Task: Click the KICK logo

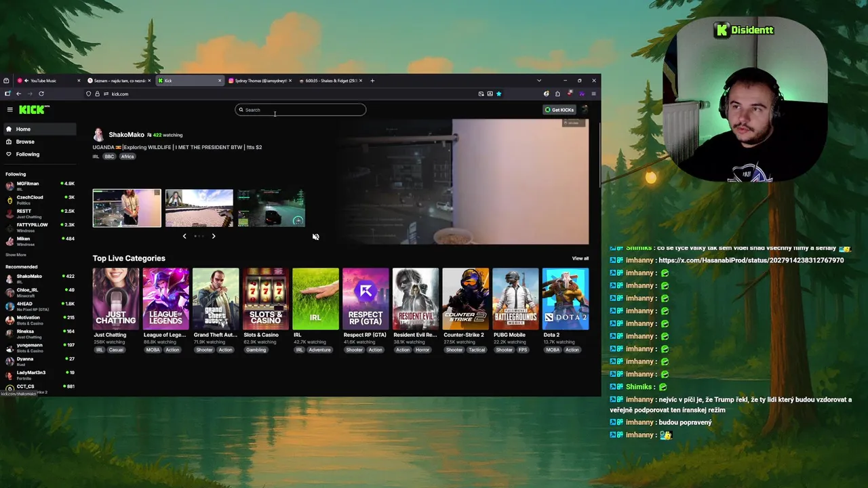Action: (x=34, y=109)
